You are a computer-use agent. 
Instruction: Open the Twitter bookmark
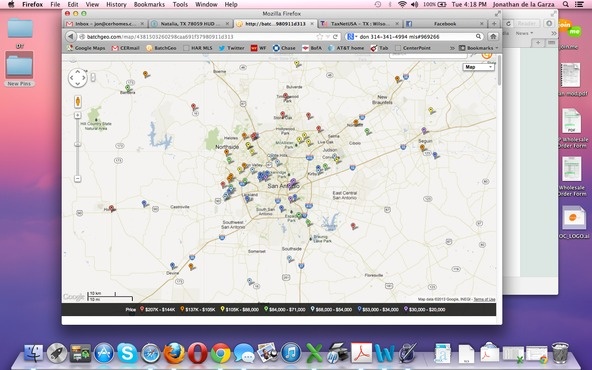coord(231,48)
